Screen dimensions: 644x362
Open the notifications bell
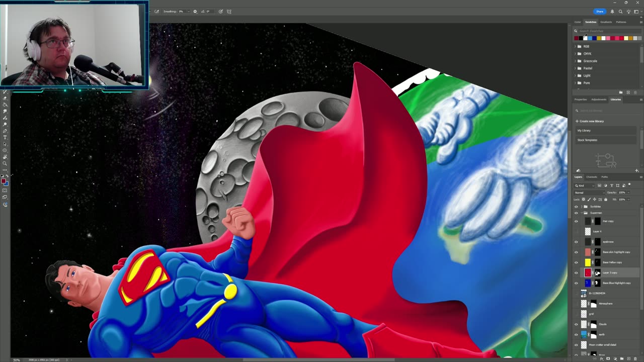(612, 12)
